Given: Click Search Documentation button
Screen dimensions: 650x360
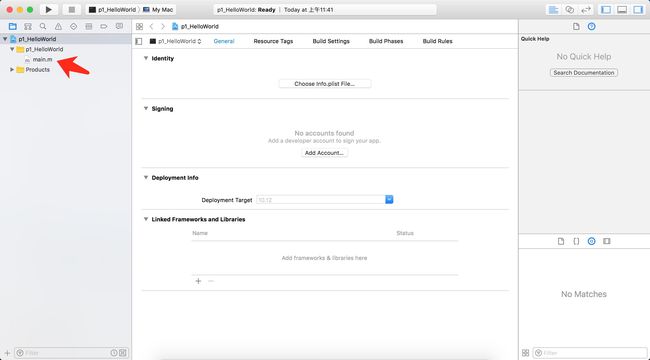Looking at the screenshot, I should (x=584, y=73).
